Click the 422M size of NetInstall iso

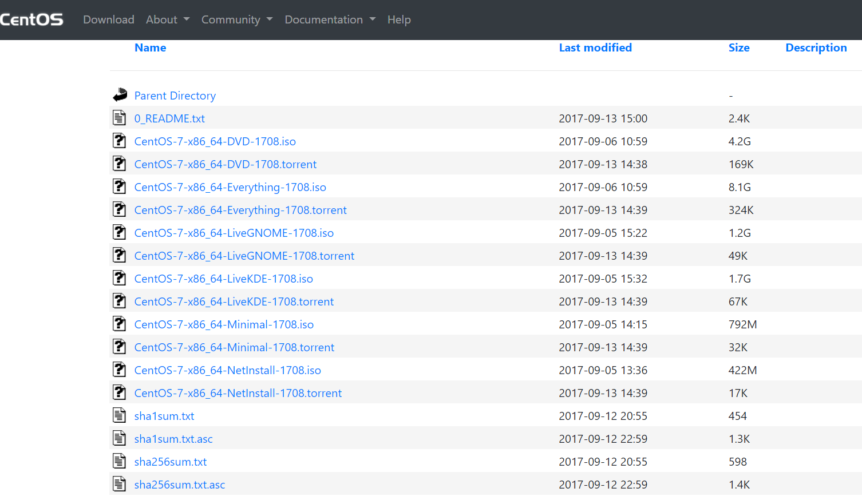click(x=743, y=370)
